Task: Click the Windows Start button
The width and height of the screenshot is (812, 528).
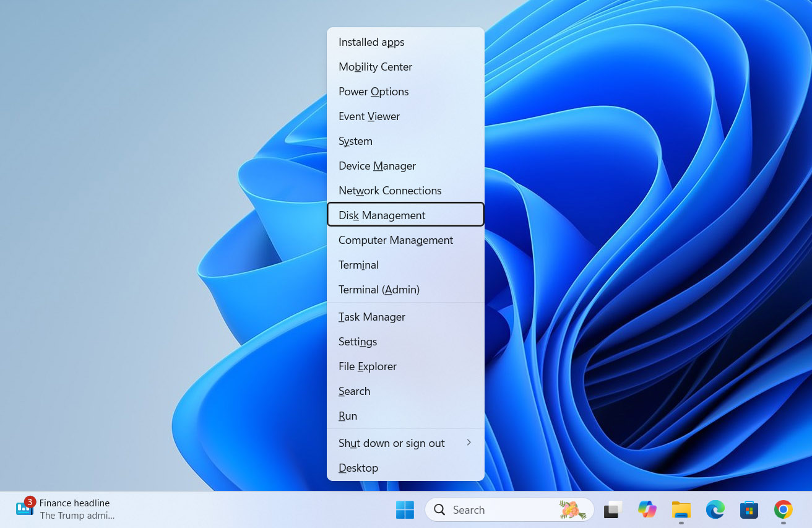Action: pos(405,510)
